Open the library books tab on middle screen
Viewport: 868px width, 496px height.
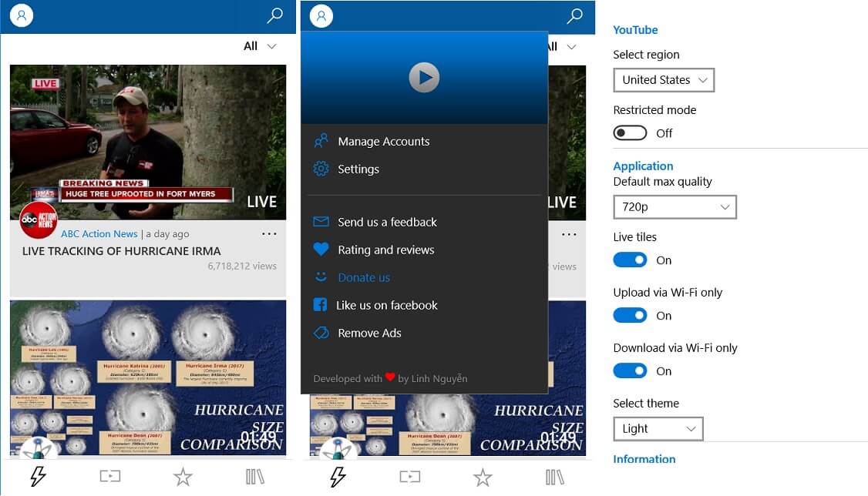(x=555, y=478)
